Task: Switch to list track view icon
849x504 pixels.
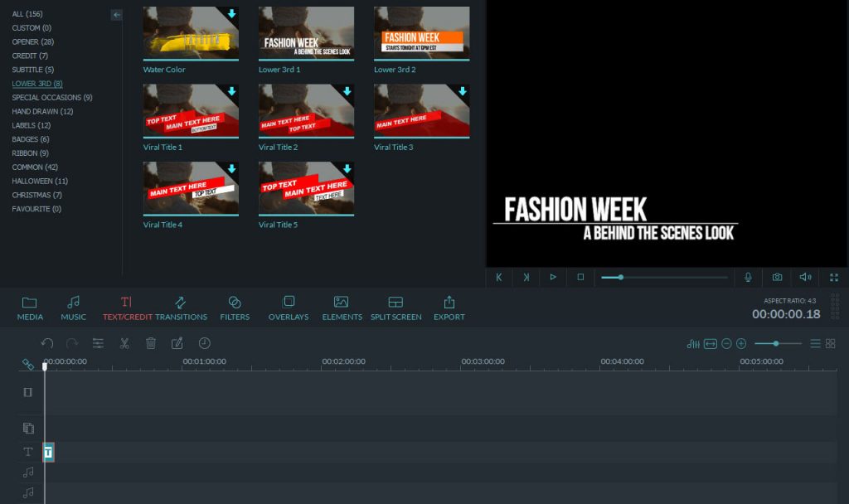Action: tap(815, 344)
